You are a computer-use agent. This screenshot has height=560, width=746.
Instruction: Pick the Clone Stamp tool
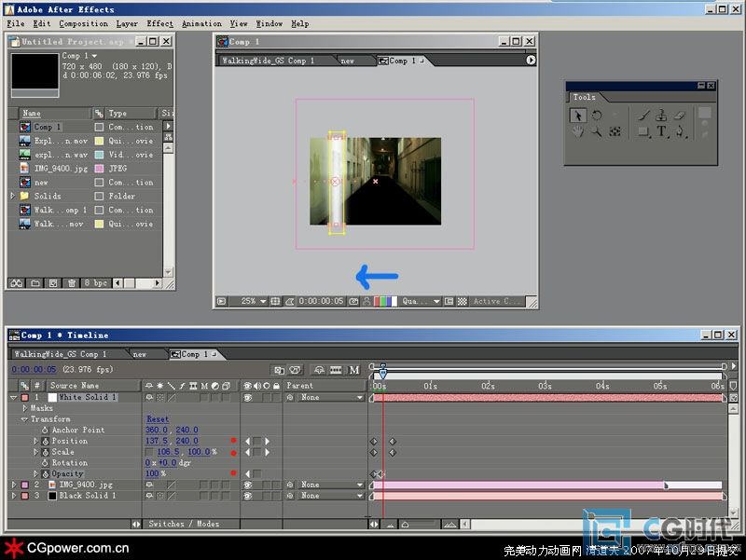click(x=661, y=116)
